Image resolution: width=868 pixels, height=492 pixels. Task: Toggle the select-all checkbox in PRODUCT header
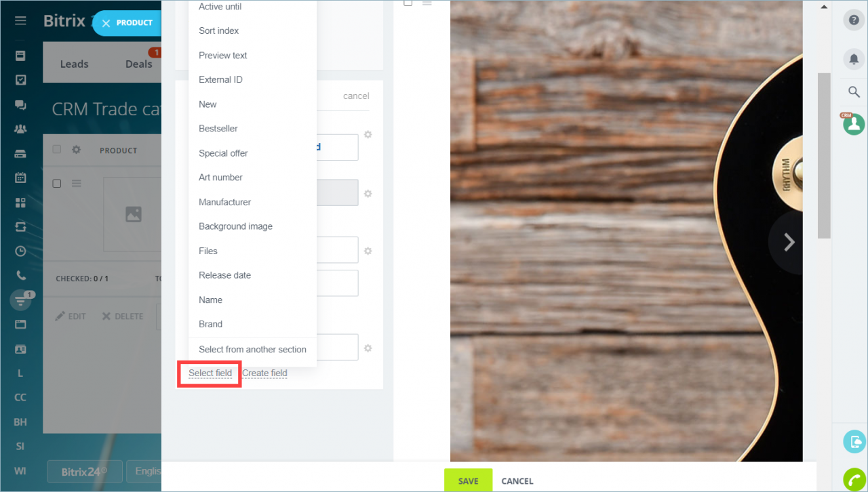(x=57, y=150)
